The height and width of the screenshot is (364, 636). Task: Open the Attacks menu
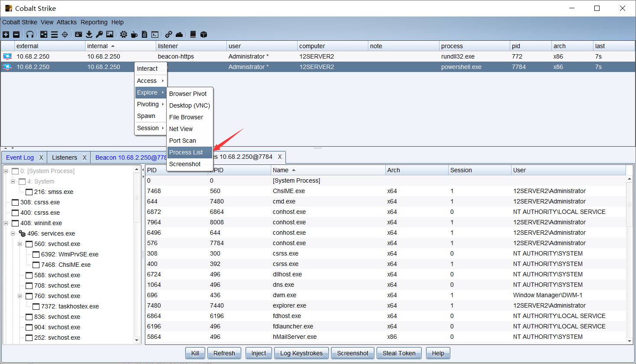pos(66,22)
